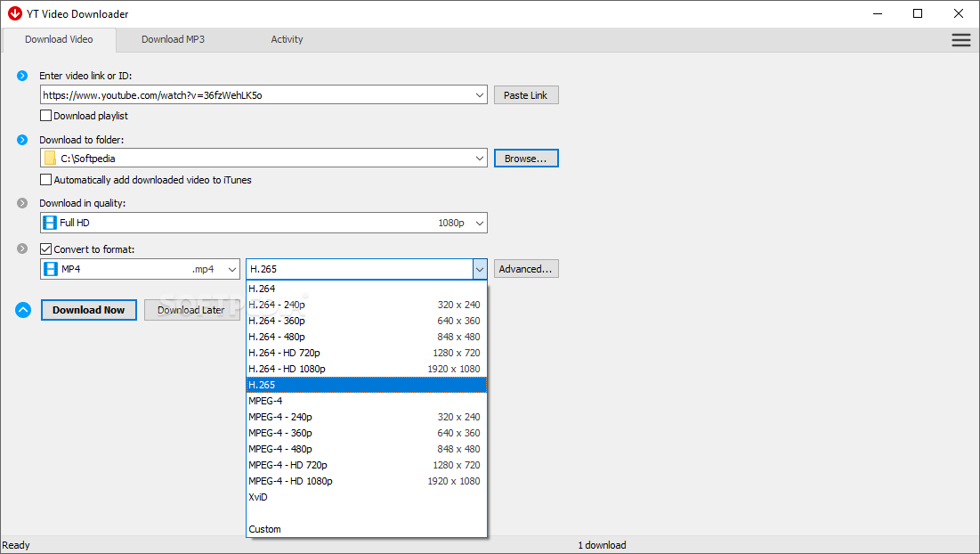Choose plain MPEG-4 option
The image size is (980, 554).
click(x=366, y=401)
